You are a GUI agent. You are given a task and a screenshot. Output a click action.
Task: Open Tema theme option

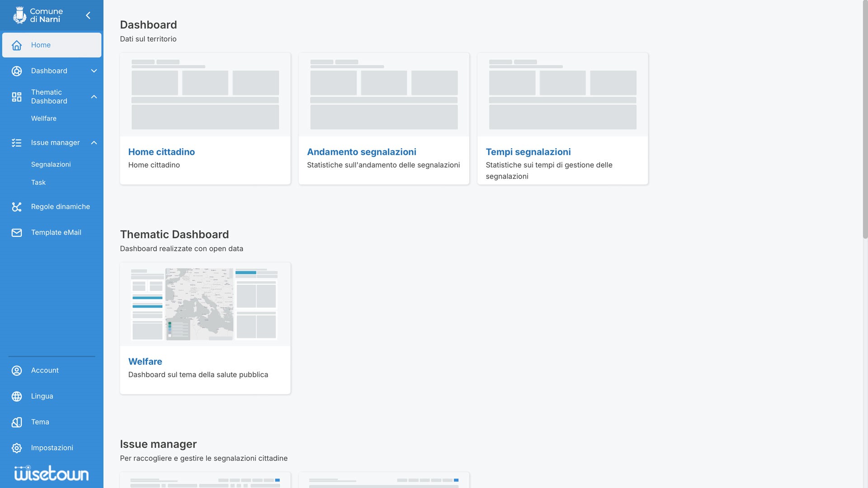point(40,422)
